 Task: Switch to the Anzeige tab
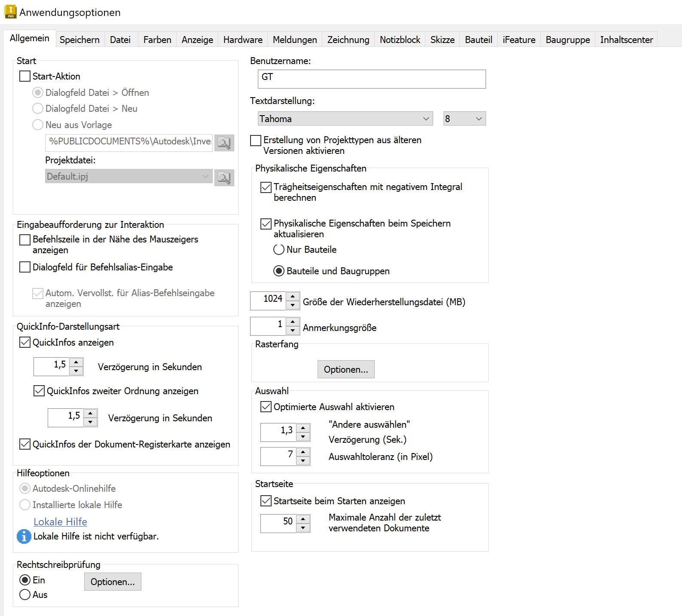(x=197, y=40)
